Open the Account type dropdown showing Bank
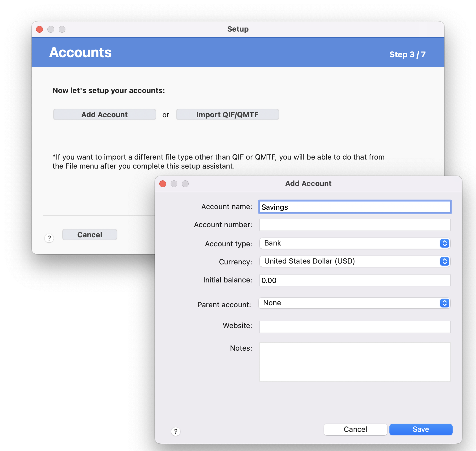Image resolution: width=476 pixels, height=451 pixels. tap(355, 243)
